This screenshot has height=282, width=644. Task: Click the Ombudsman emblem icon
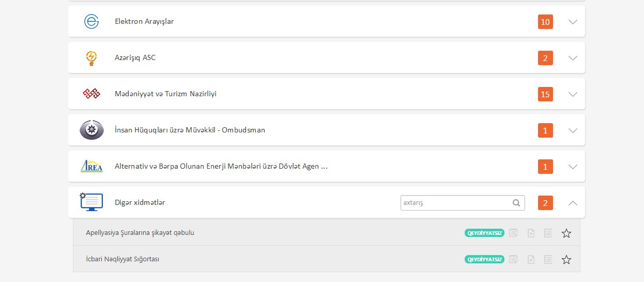coord(91,130)
